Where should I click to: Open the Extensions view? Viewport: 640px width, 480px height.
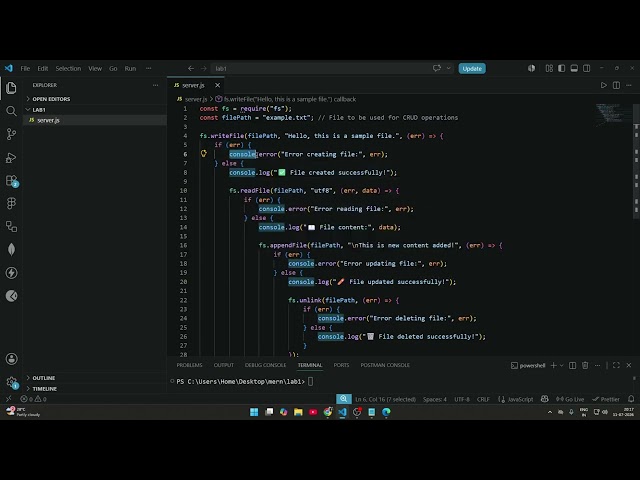11,180
